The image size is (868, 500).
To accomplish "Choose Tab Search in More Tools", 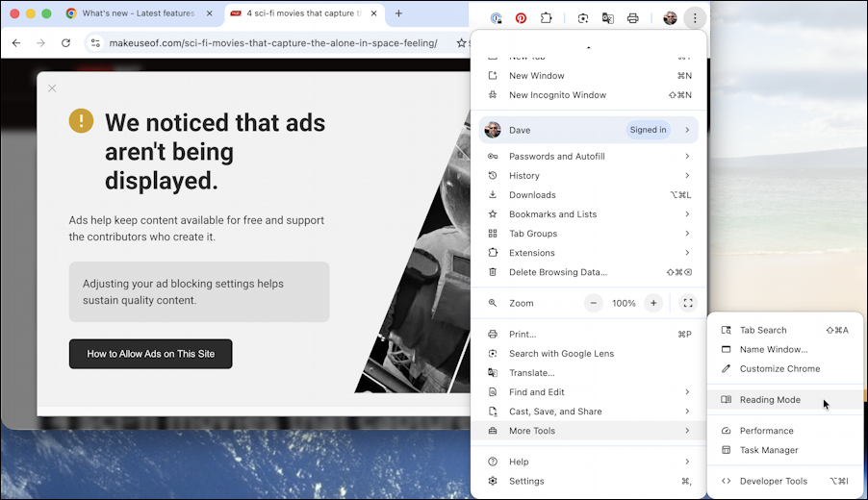I will (x=785, y=330).
